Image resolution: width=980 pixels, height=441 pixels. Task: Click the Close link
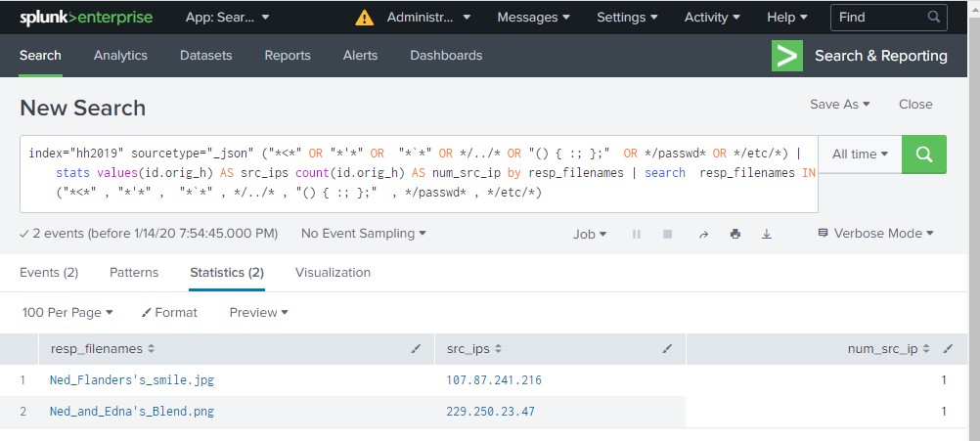tap(915, 105)
